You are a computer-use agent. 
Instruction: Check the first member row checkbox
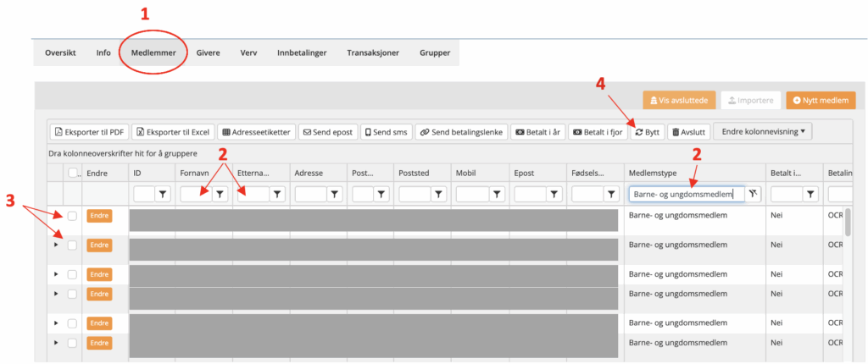click(x=72, y=216)
